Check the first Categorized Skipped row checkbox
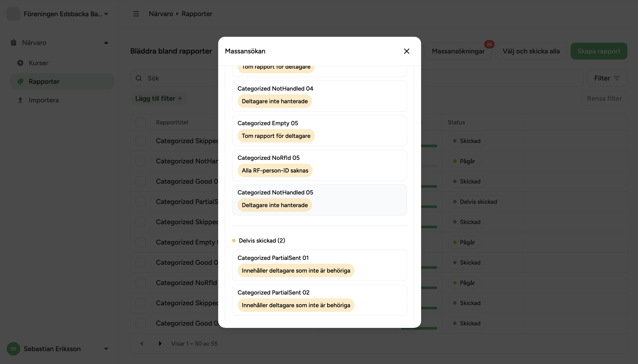Viewport: 638px width, 364px height. (x=140, y=141)
